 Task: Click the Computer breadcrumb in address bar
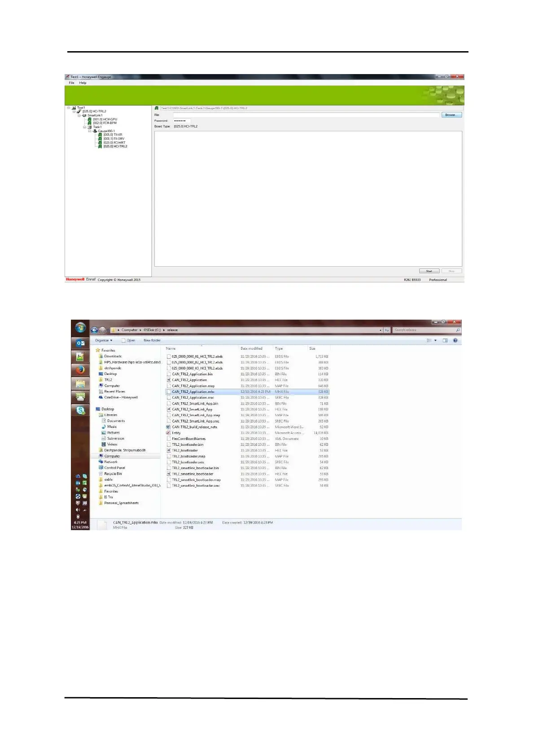click(129, 330)
